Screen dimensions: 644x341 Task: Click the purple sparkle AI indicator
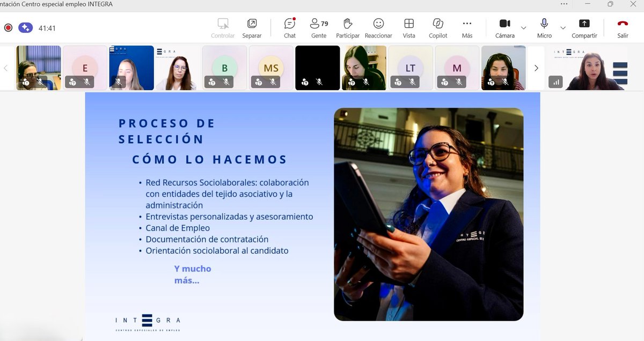[25, 27]
